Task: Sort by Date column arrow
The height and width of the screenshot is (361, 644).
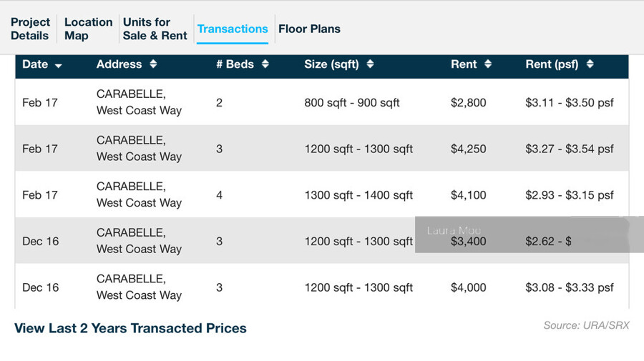Action: 59,65
